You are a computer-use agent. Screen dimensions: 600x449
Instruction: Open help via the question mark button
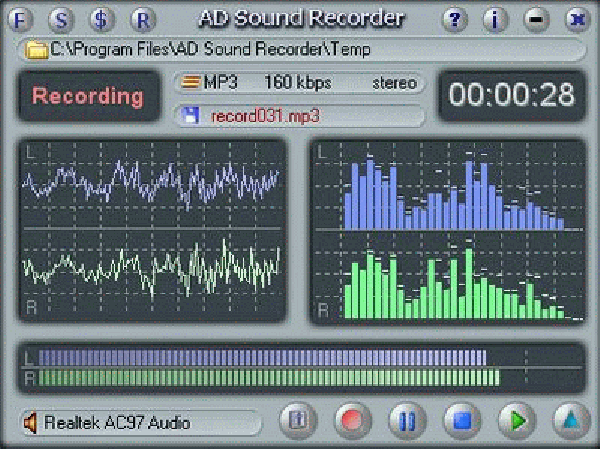pyautogui.click(x=455, y=20)
